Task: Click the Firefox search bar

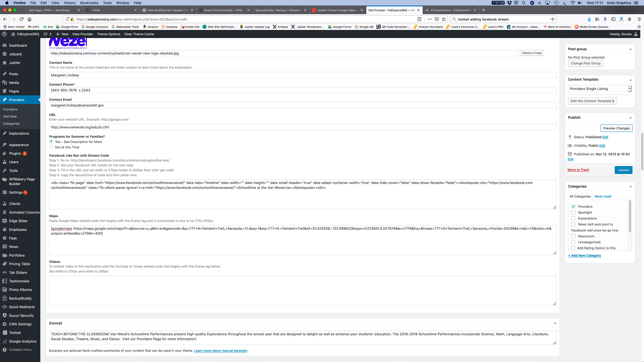Action: click(x=503, y=19)
